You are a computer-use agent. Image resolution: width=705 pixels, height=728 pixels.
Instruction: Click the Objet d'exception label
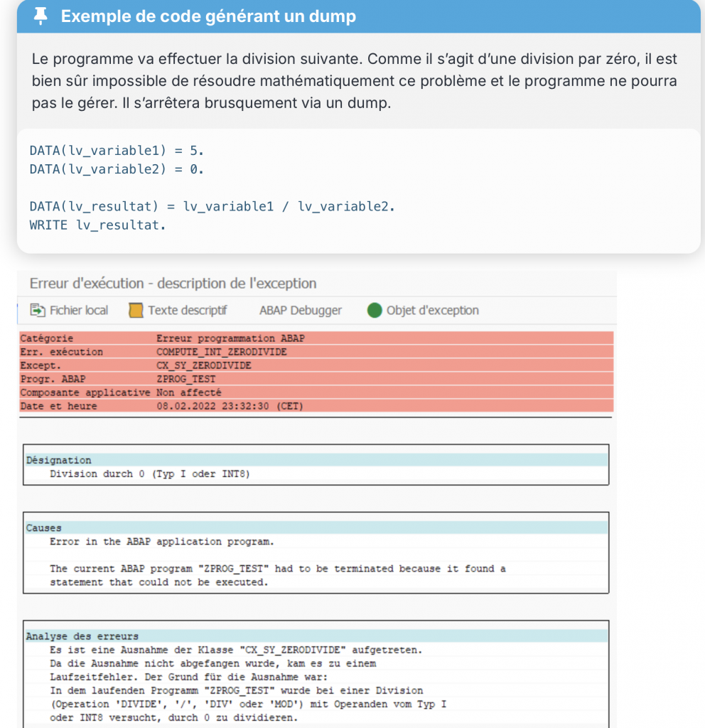tap(432, 310)
